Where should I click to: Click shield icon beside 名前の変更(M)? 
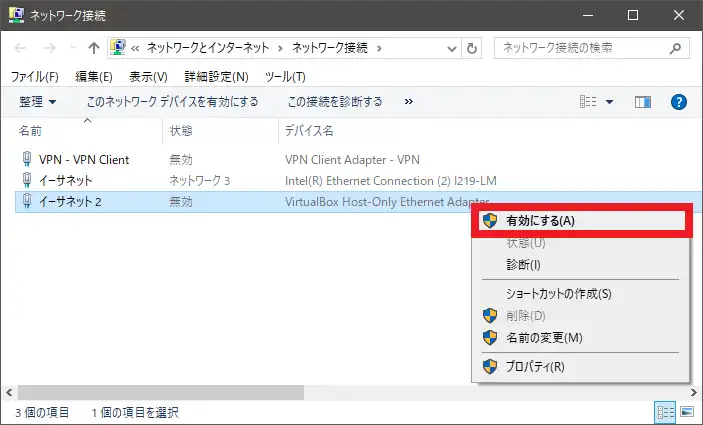490,338
